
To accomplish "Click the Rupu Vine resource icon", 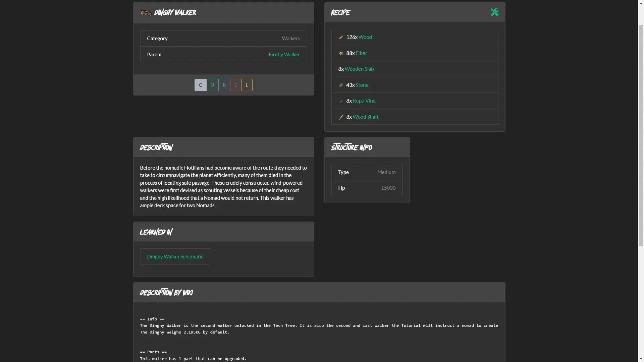I will click(341, 101).
